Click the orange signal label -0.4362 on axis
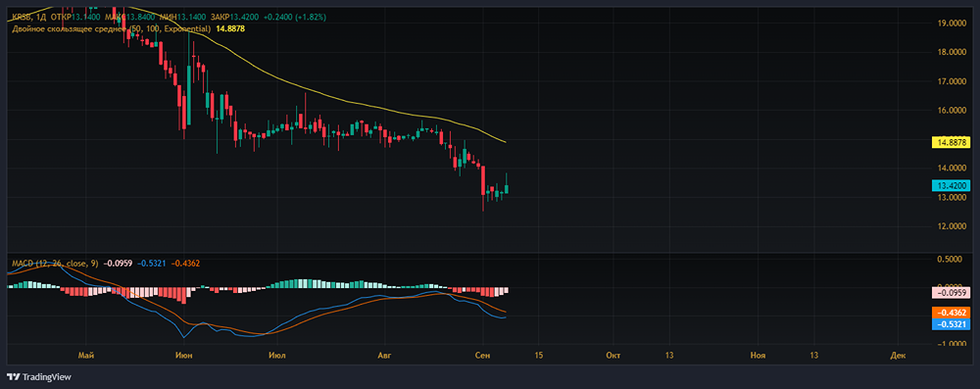 [952, 312]
